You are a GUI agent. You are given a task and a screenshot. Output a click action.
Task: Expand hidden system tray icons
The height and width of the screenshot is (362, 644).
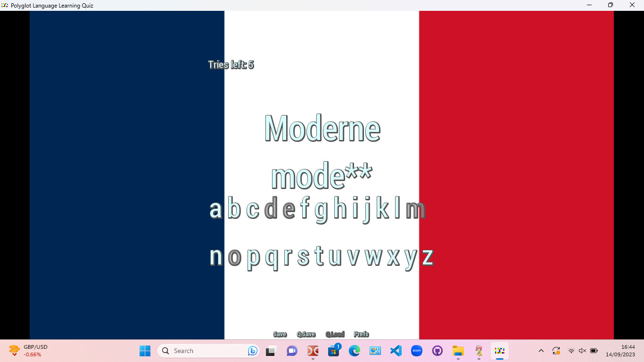(x=541, y=351)
